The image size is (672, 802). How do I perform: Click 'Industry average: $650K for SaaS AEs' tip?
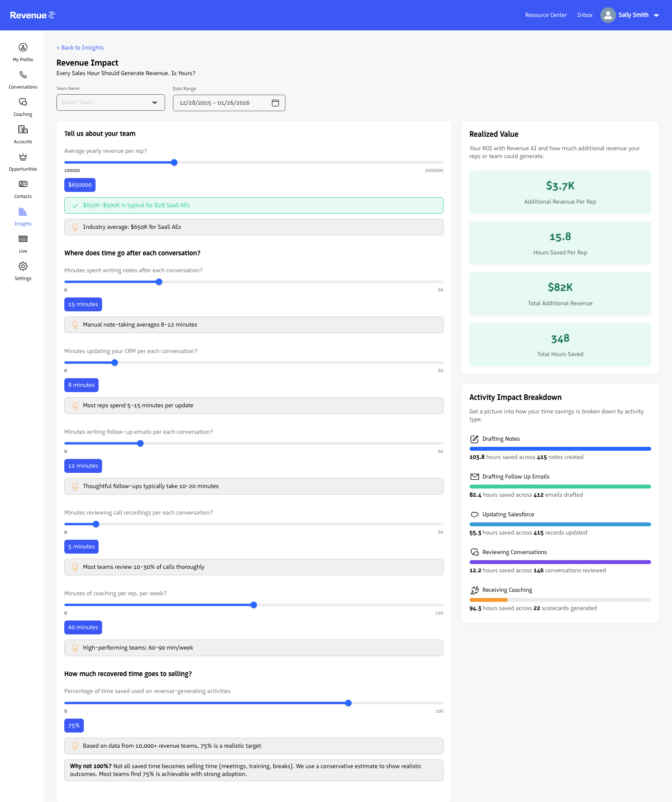pyautogui.click(x=254, y=227)
